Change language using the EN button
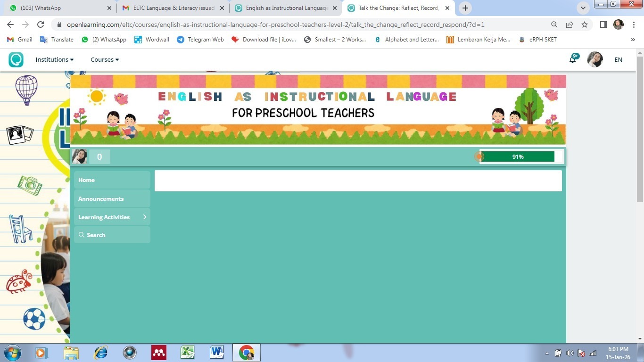644x362 pixels. coord(618,59)
